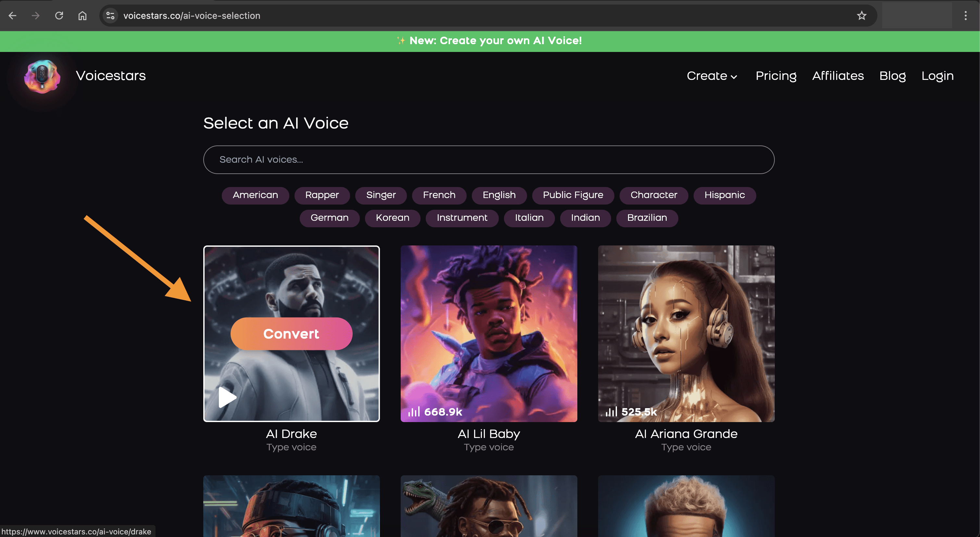Screen dimensions: 980x537
Task: Select the American voice filter tag
Action: [255, 195]
